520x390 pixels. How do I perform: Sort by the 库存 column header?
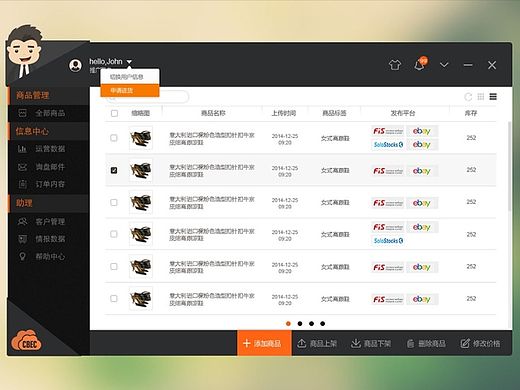(x=471, y=113)
